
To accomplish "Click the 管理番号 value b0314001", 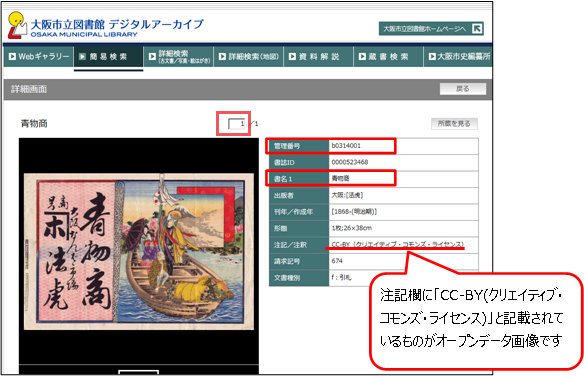I will tap(346, 146).
